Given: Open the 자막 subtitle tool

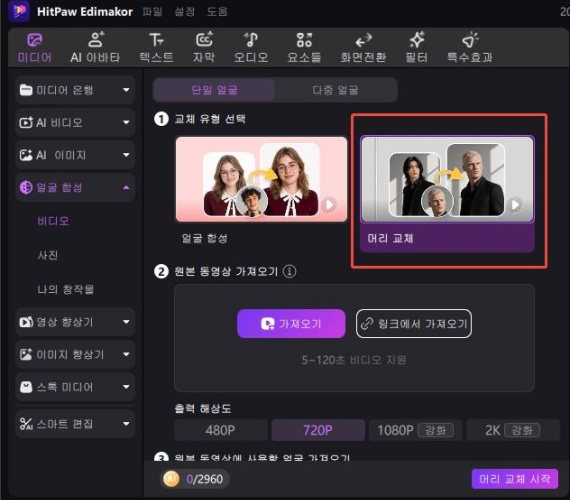Looking at the screenshot, I should (x=204, y=47).
